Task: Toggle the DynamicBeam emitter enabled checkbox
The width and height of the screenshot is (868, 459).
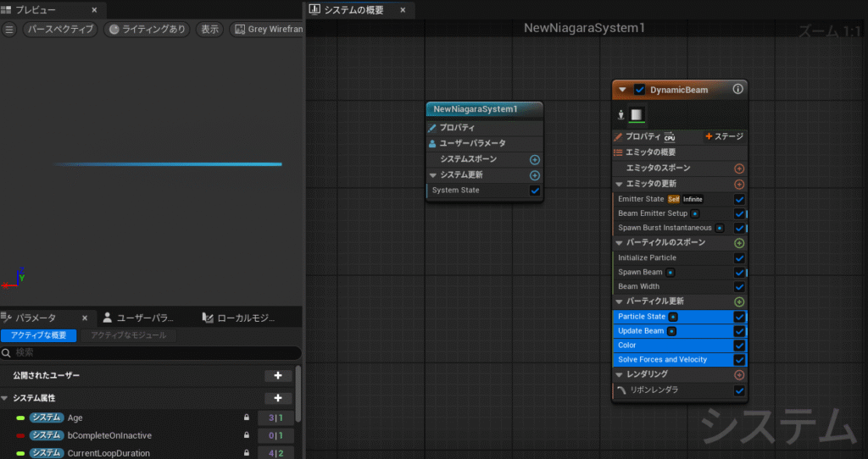Action: pyautogui.click(x=639, y=90)
